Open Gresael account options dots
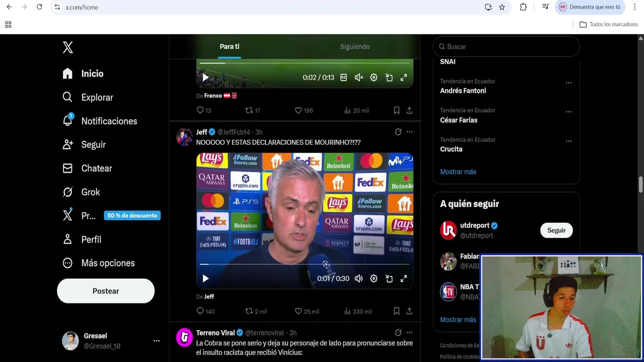644x362 pixels. (x=156, y=341)
